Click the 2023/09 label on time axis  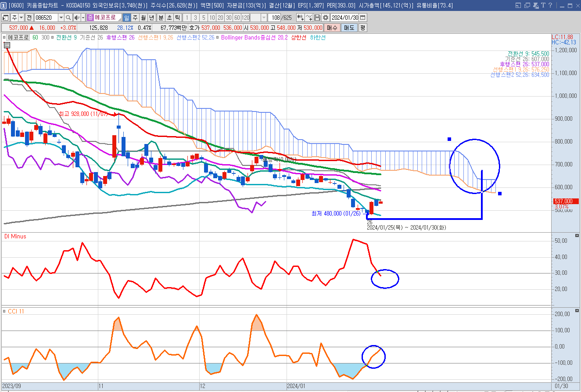point(12,386)
